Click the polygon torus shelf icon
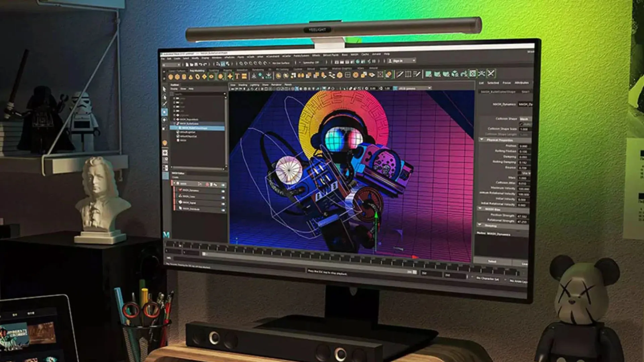Screen dimensions: 644x362 198,77
